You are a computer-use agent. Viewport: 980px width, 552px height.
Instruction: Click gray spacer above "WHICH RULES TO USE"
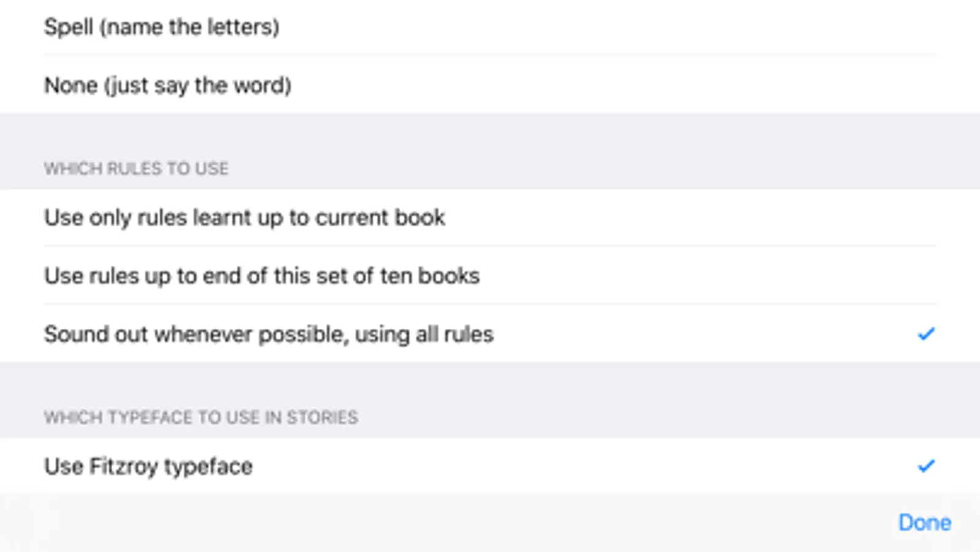tap(490, 132)
